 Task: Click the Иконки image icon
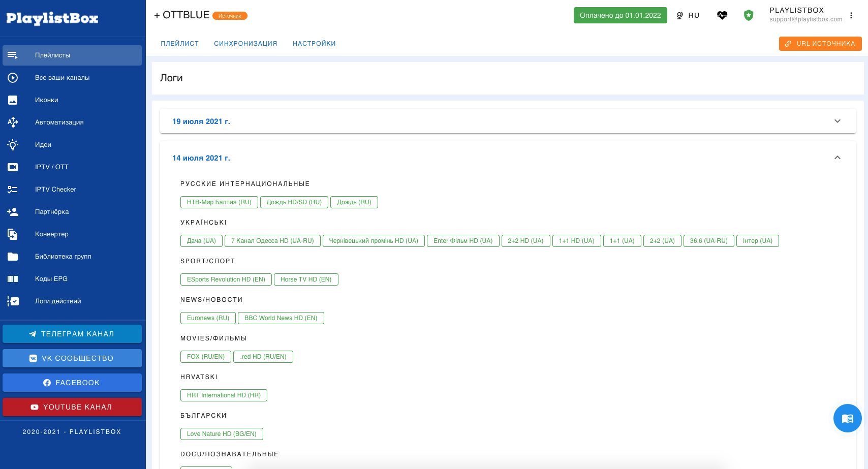pos(13,100)
